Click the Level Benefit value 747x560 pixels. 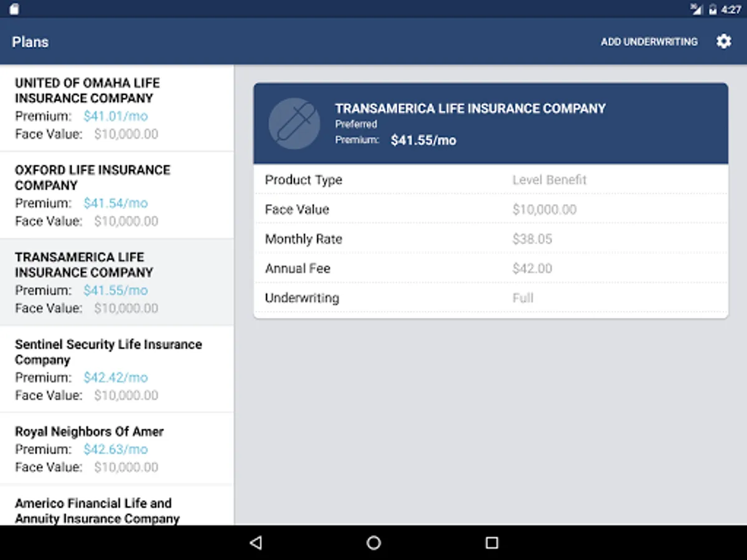tap(549, 180)
